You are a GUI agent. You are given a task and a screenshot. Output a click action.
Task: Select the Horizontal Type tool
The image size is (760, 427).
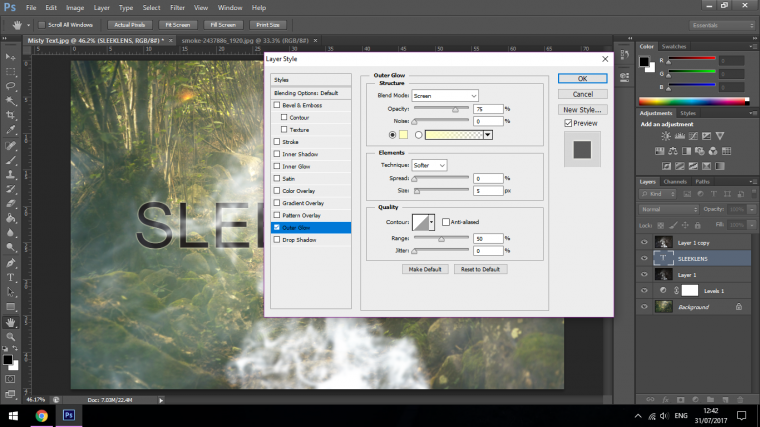click(x=10, y=278)
